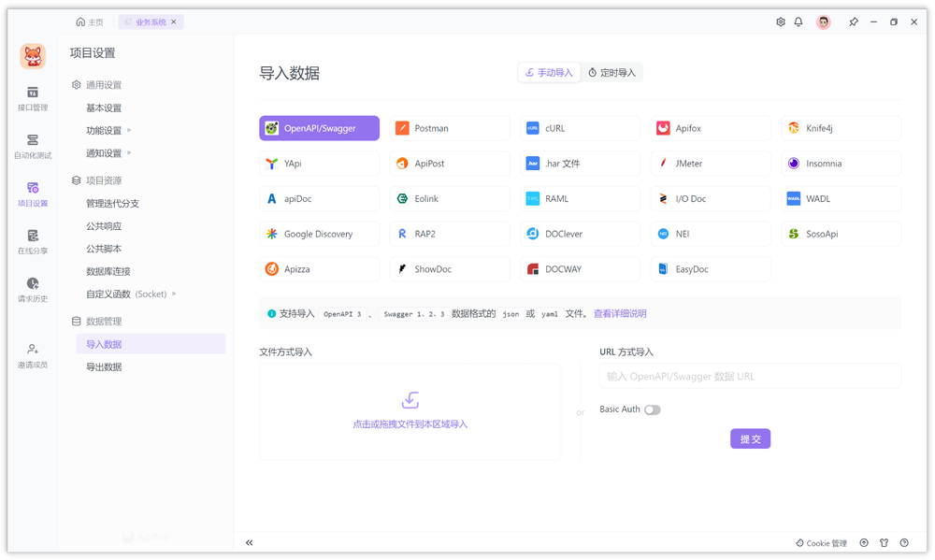935x560 pixels.
Task: Select NEI import format
Action: pyautogui.click(x=711, y=234)
